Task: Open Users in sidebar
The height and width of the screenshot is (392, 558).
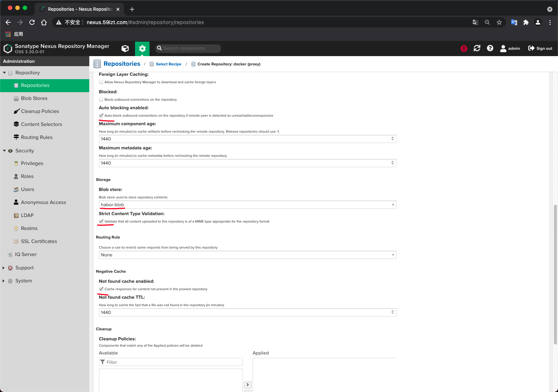Action: 45,189
